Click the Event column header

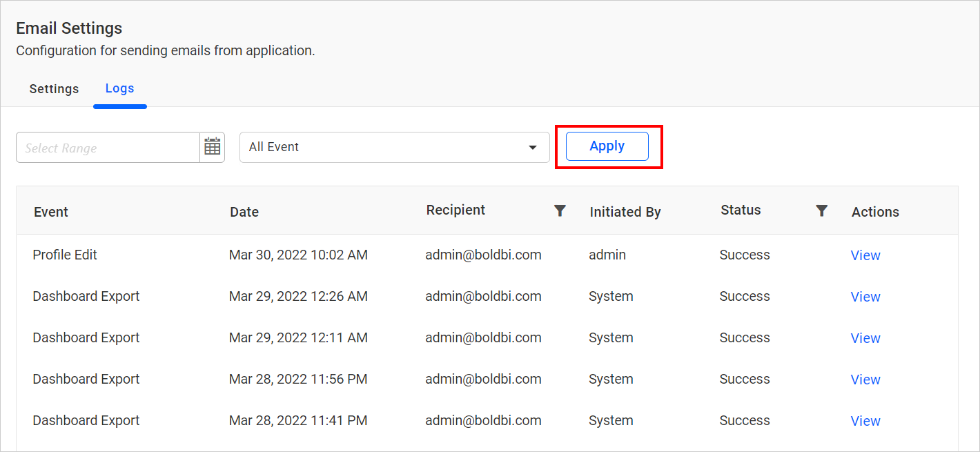(x=50, y=212)
